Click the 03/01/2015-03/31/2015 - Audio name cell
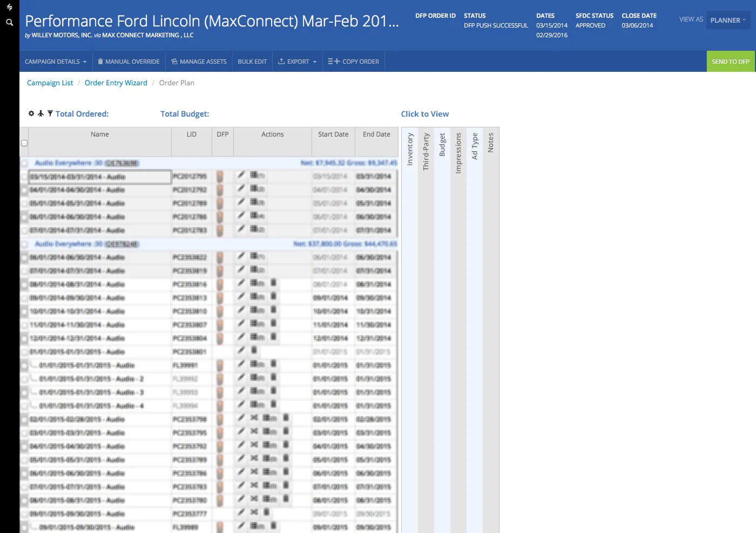The width and height of the screenshot is (756, 533). click(100, 433)
